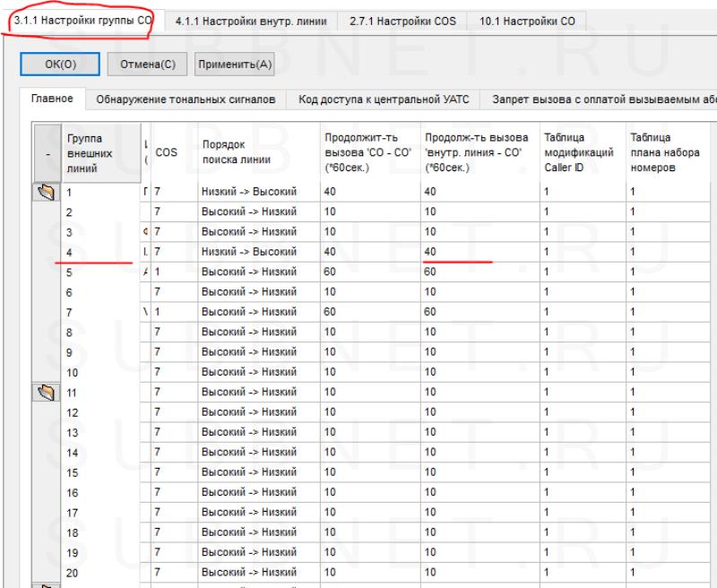The height and width of the screenshot is (588, 717).
Task: Click CO-CO call duration cell for group 7
Action: (x=367, y=311)
